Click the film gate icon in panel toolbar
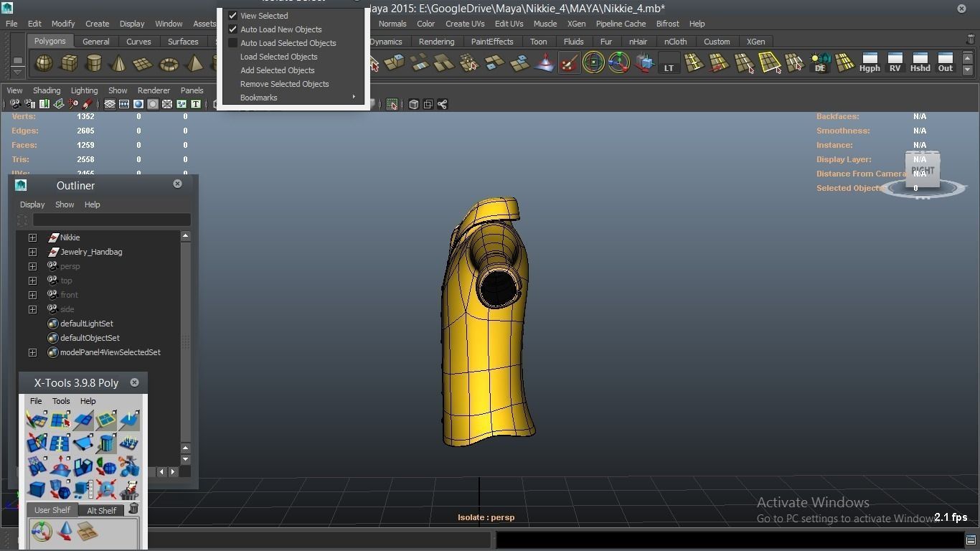 click(124, 104)
